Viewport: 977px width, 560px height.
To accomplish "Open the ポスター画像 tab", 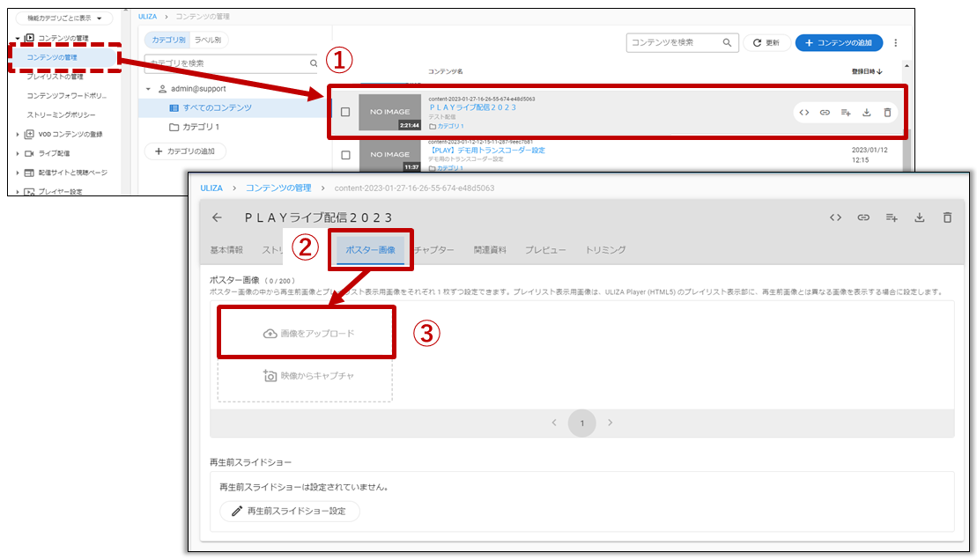I will pos(370,250).
